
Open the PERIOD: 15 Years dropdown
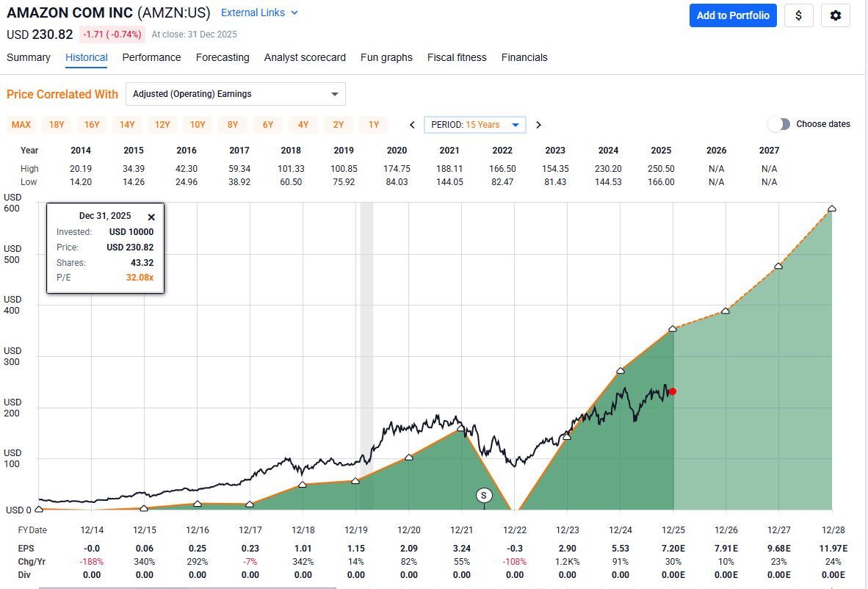pyautogui.click(x=474, y=125)
